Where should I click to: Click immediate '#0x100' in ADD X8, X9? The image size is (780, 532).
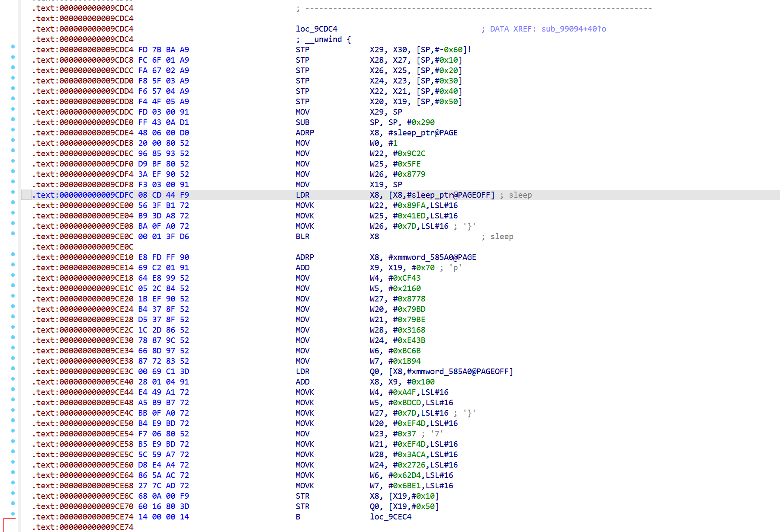pos(420,382)
